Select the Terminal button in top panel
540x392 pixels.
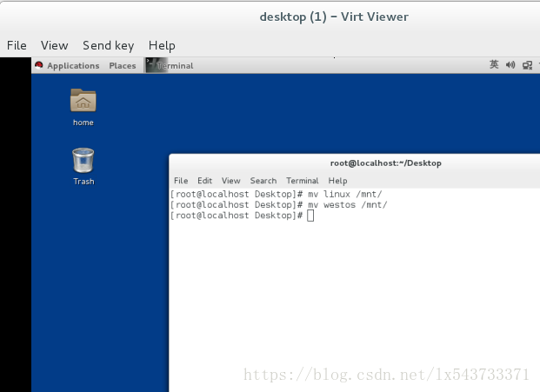click(x=170, y=65)
